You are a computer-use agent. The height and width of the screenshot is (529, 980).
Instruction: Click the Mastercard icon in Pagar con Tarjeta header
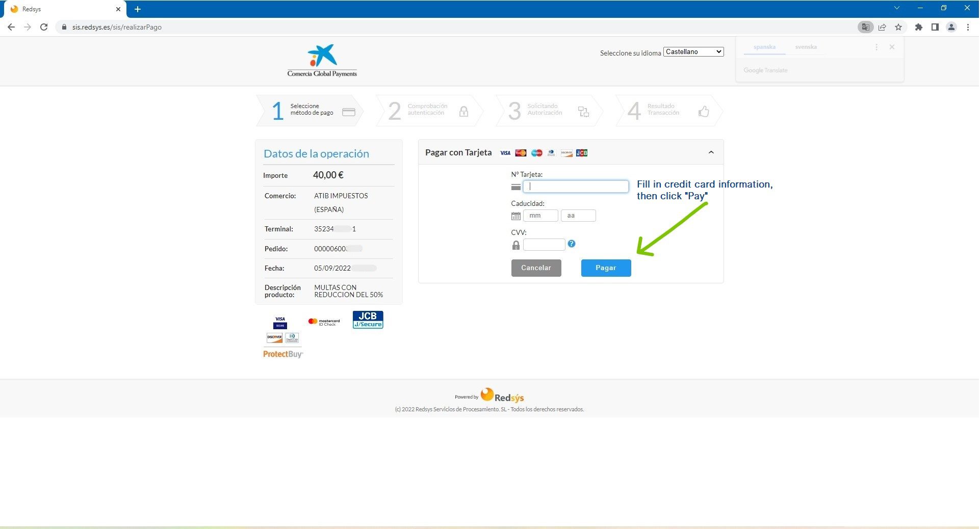click(521, 153)
